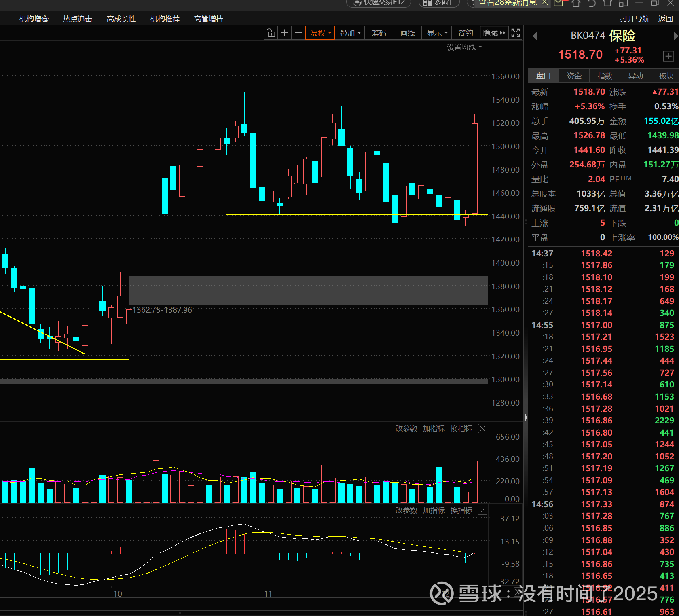Screen dimensions: 679x616
Task: Click timeline marker for month 10
Action: [118, 594]
